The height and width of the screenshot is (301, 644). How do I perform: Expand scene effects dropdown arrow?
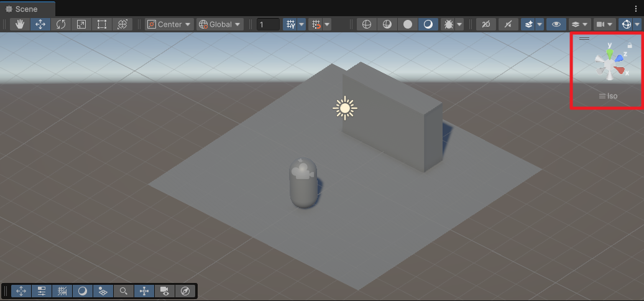(540, 24)
